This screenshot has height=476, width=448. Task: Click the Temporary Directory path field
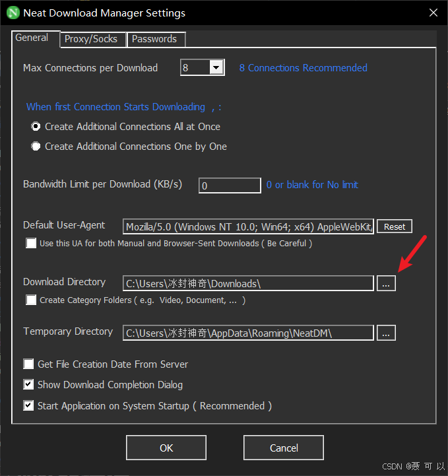(x=248, y=333)
